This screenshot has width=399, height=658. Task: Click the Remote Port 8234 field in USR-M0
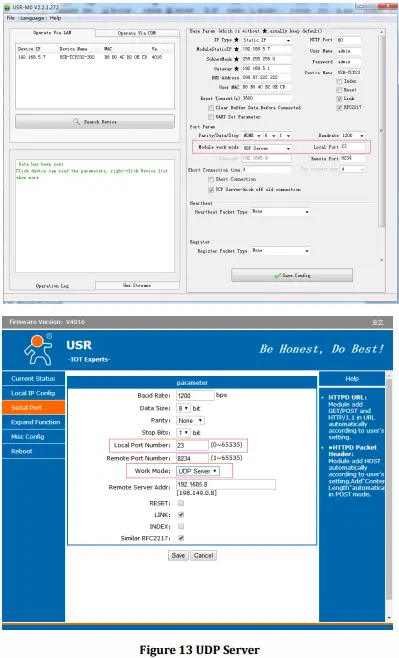[x=352, y=159]
